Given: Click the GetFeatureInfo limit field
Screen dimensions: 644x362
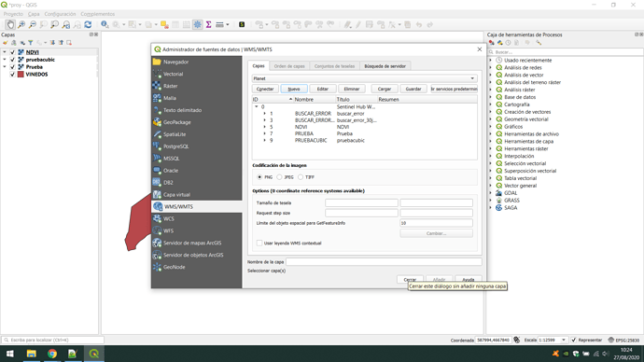Looking at the screenshot, I should (436, 223).
